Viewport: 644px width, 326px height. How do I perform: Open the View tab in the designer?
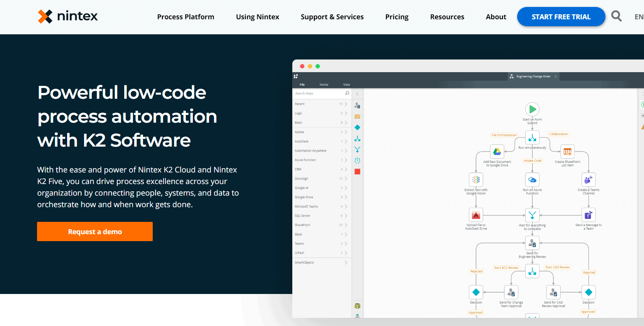pyautogui.click(x=347, y=84)
